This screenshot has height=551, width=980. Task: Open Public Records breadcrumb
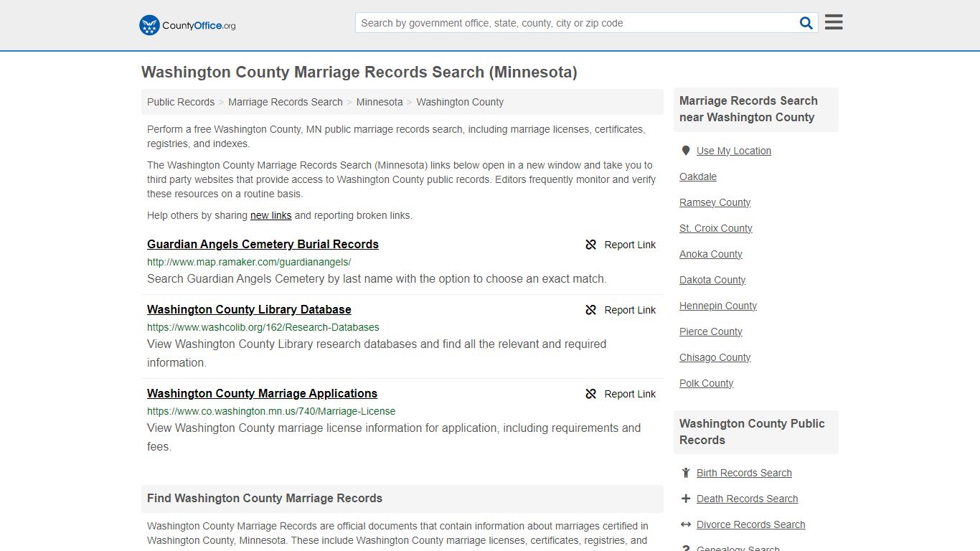[181, 102]
